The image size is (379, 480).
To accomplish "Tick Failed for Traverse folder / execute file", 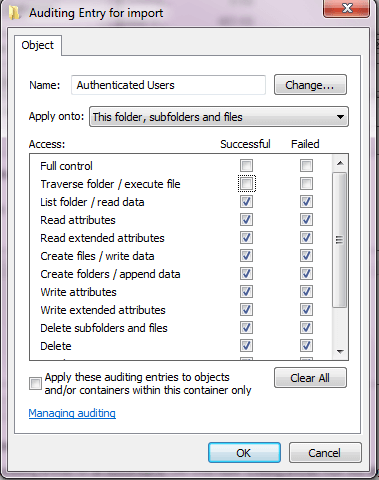I will click(306, 183).
